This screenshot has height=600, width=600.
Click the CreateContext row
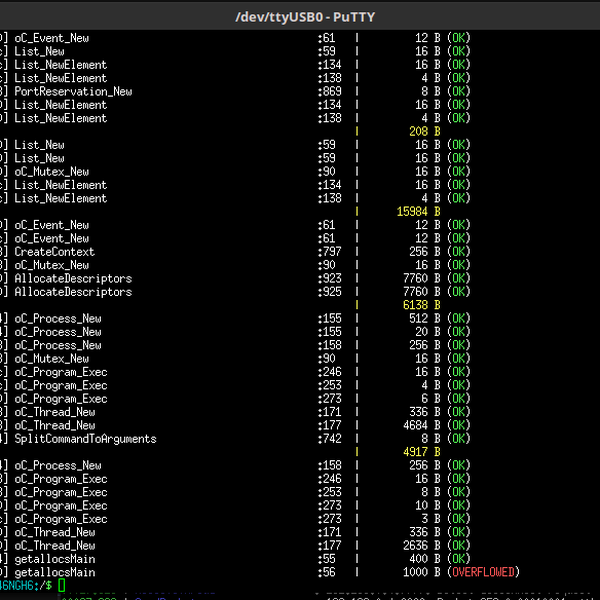[54, 252]
